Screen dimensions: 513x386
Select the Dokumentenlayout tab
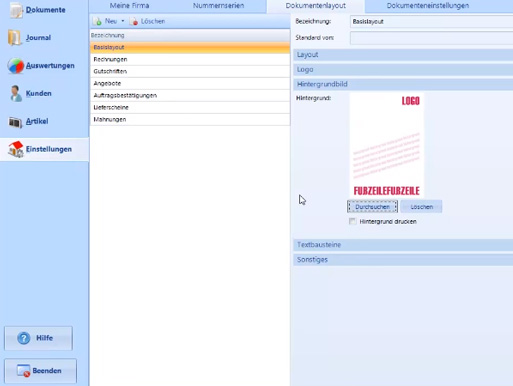(315, 6)
